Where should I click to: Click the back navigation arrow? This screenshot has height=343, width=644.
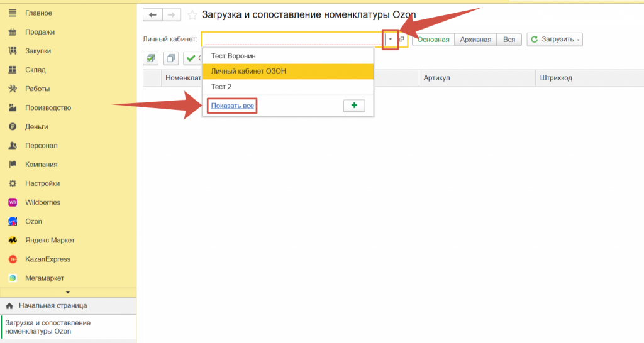[x=152, y=14]
